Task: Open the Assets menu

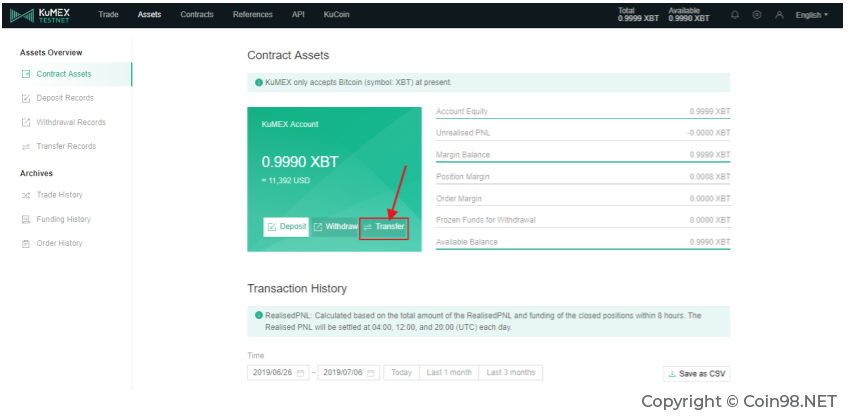Action: (x=149, y=15)
